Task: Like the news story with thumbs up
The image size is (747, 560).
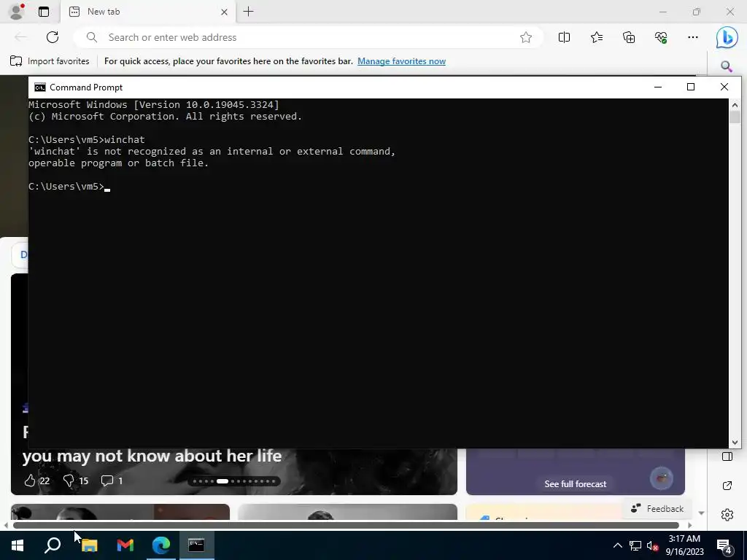Action: (x=30, y=481)
